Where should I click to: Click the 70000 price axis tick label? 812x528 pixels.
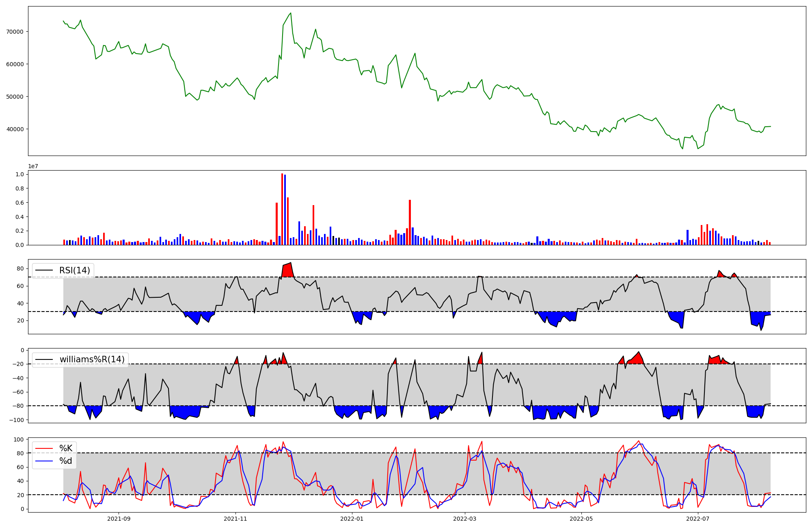coord(15,32)
